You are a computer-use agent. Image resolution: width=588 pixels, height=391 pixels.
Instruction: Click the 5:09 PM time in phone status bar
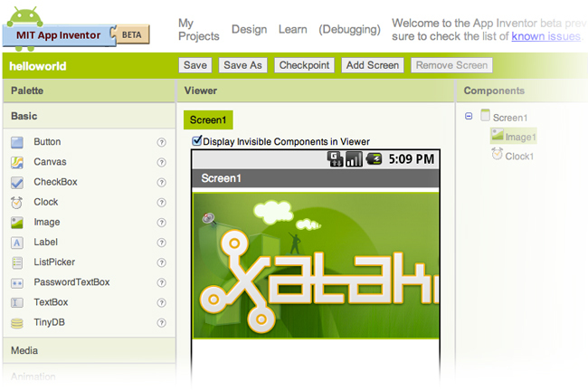tap(412, 159)
